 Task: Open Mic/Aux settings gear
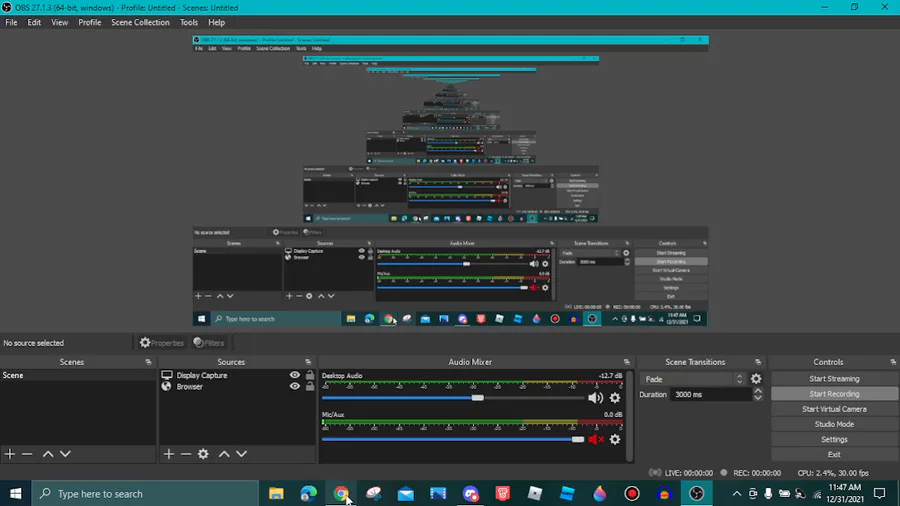(615, 439)
